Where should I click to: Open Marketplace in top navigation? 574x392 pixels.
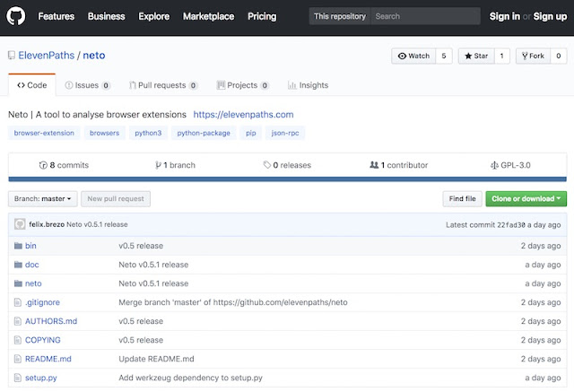(x=208, y=16)
